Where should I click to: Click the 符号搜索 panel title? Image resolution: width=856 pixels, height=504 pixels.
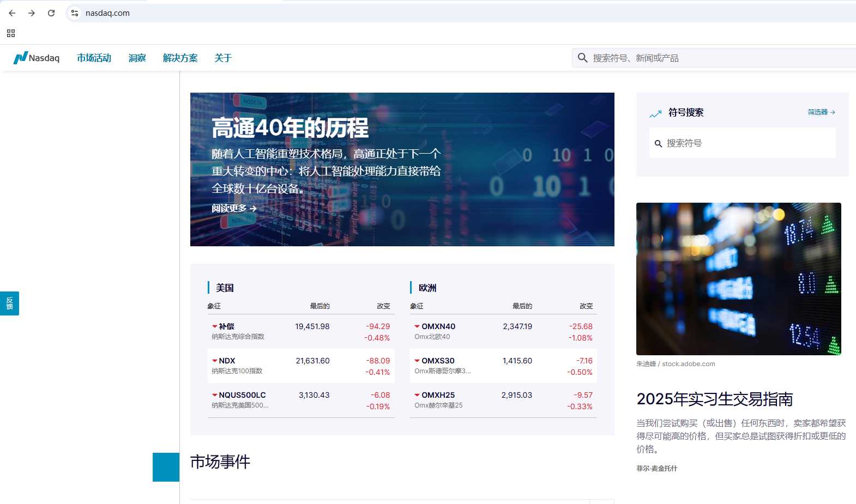click(x=686, y=112)
